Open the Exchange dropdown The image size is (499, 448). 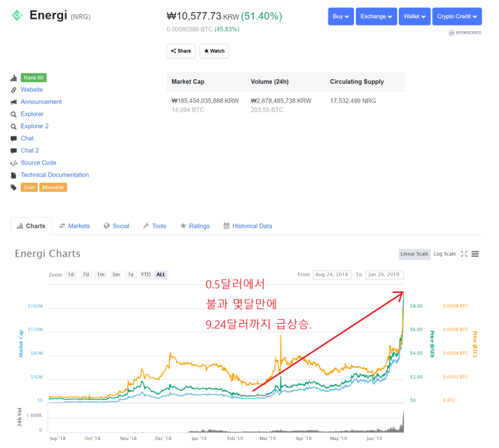click(376, 17)
